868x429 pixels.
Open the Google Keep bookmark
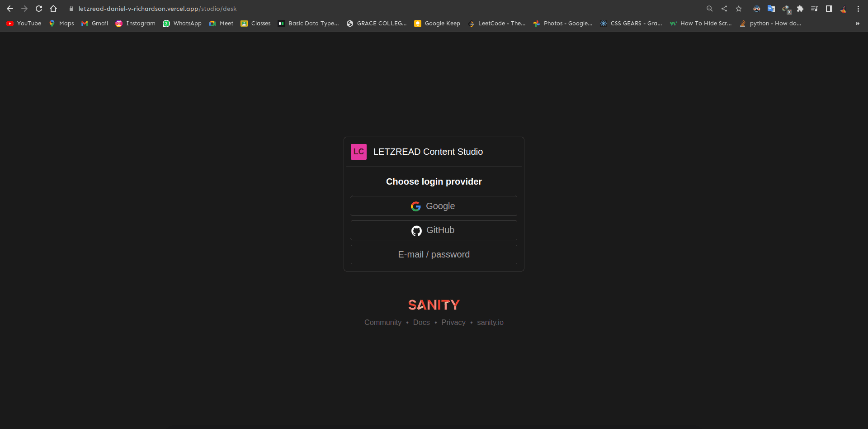click(437, 24)
